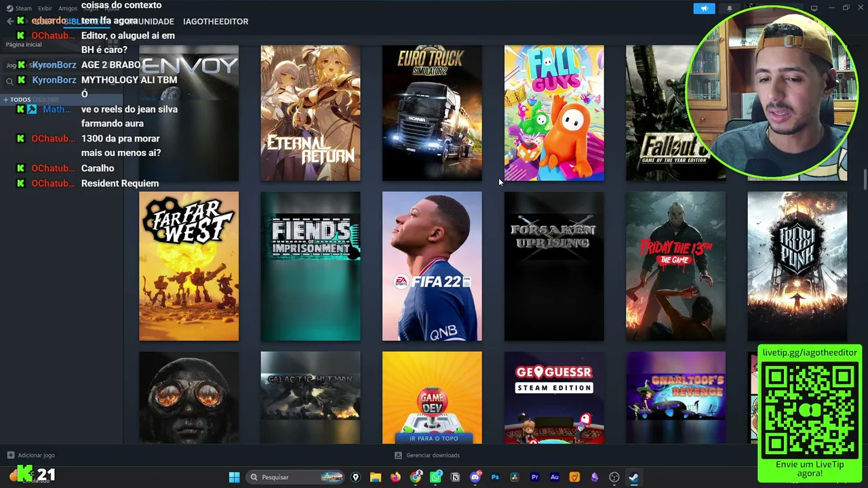Open Photoshop from the taskbar
868x488 pixels.
(x=495, y=477)
